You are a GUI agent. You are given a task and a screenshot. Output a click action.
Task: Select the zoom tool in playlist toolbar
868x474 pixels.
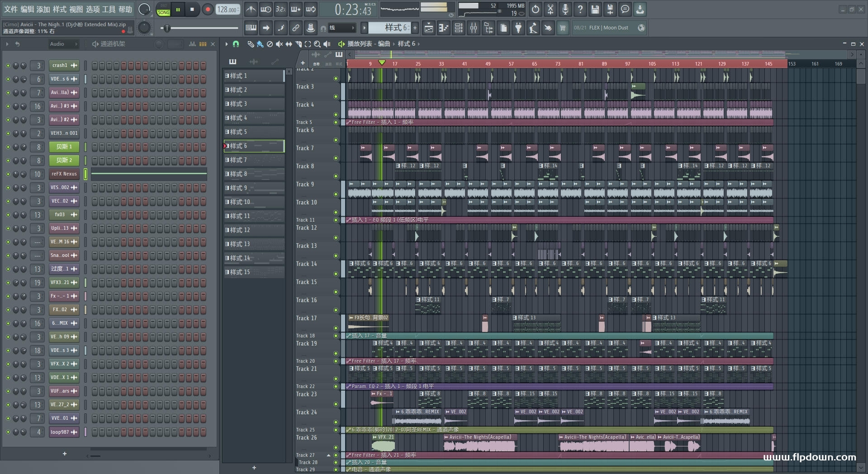point(317,44)
